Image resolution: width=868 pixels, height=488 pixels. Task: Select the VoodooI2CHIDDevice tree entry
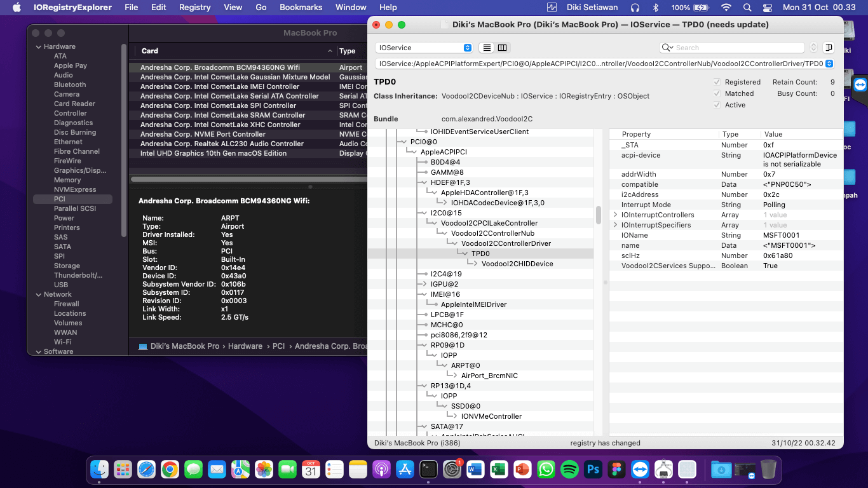pyautogui.click(x=517, y=264)
